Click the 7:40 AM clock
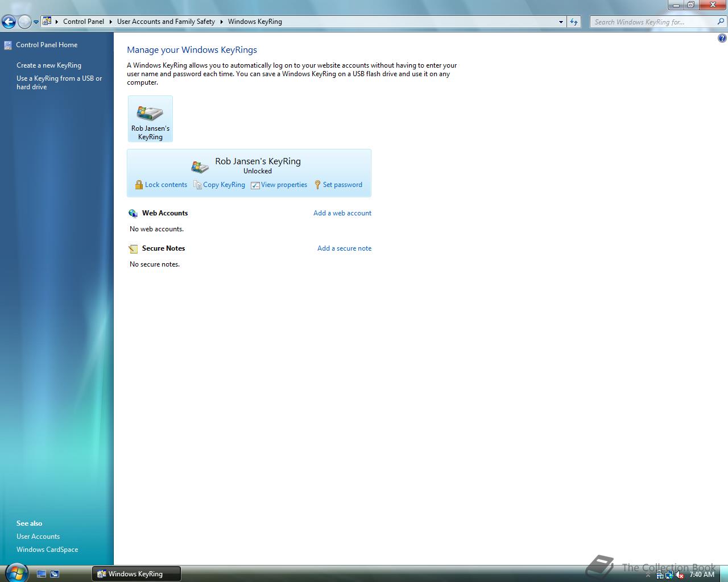 click(702, 575)
